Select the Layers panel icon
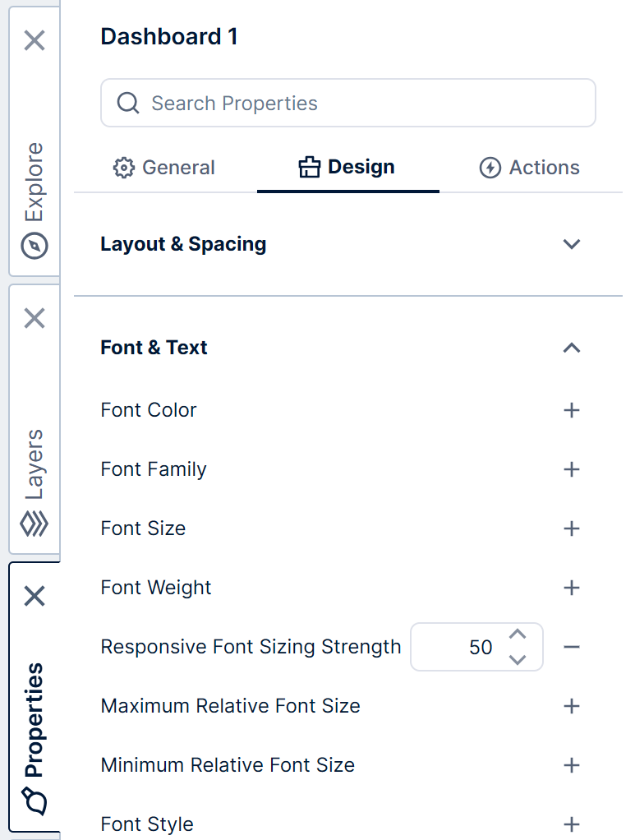The height and width of the screenshot is (840, 635). [x=35, y=524]
